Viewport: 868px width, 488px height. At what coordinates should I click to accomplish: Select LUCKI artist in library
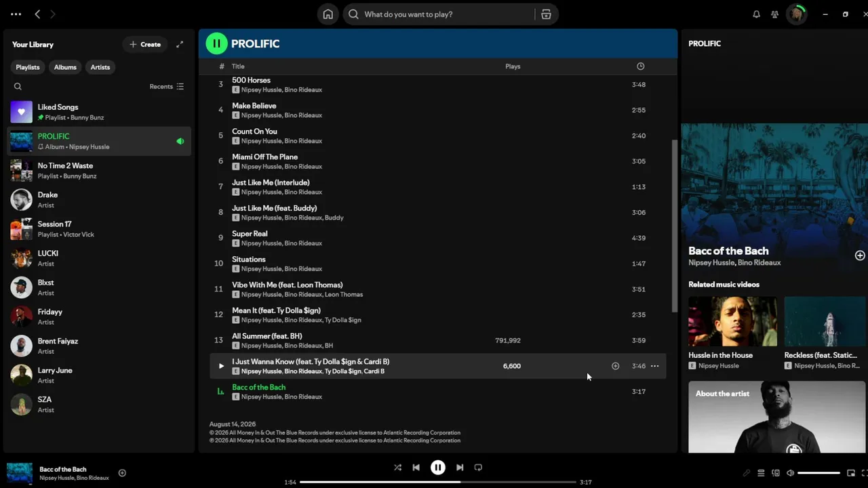(99, 258)
